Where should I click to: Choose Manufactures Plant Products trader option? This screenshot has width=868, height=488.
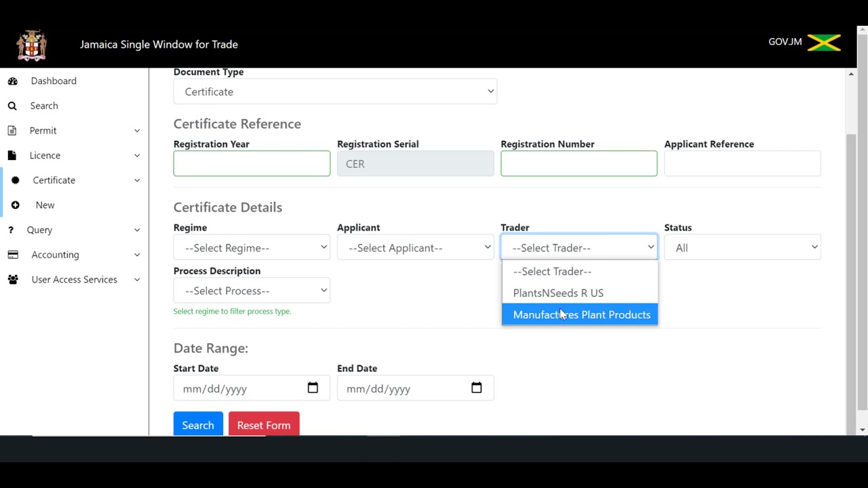[580, 314]
